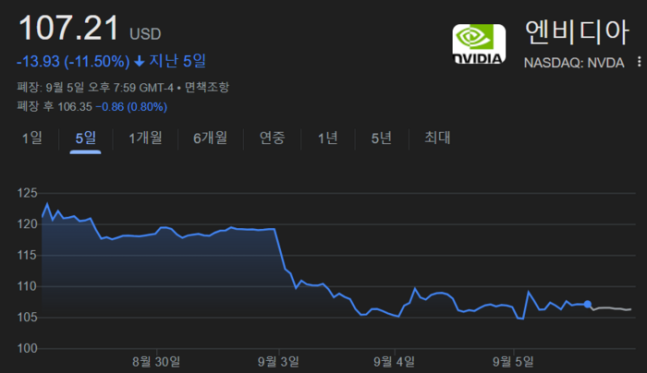
Task: Click the gray after-hours chart line segment
Action: [611, 308]
